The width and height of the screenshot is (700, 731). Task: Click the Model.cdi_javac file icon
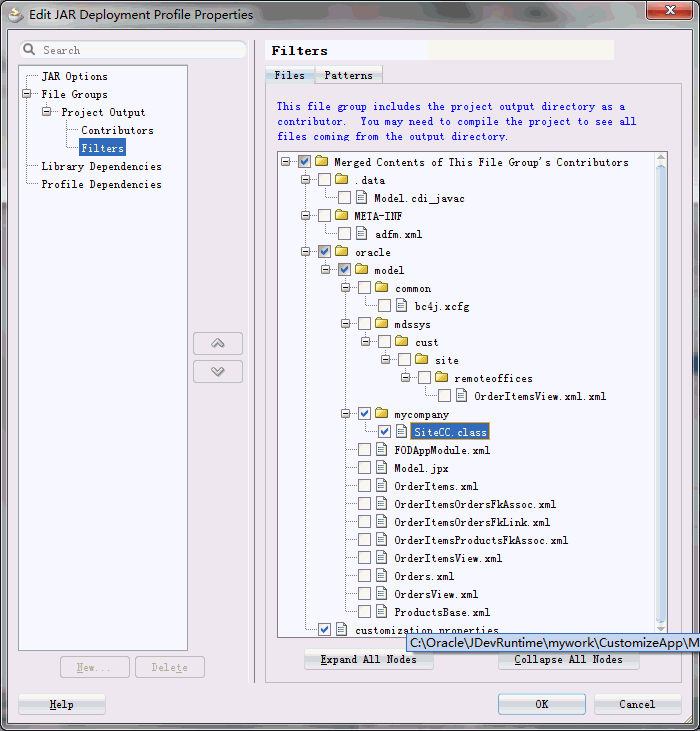[x=362, y=198]
